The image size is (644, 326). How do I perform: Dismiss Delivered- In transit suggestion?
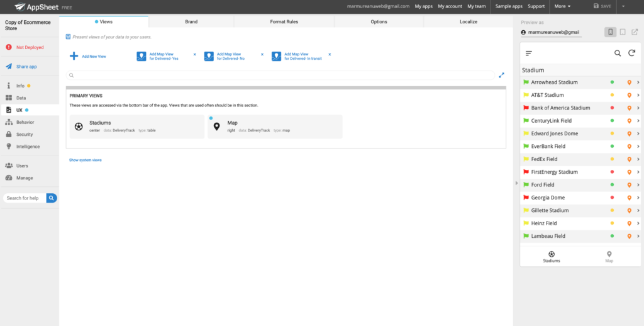tap(330, 54)
